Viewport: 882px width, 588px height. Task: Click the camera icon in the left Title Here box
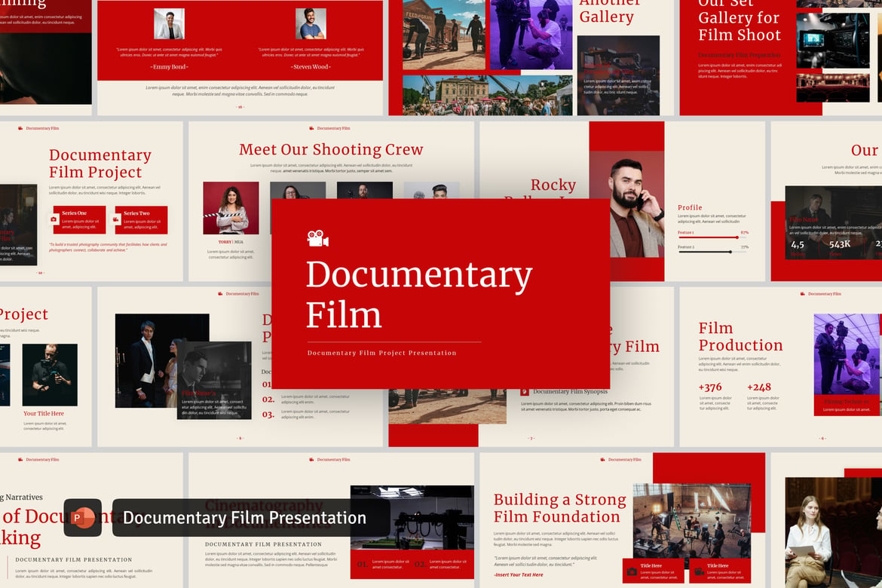[632, 571]
